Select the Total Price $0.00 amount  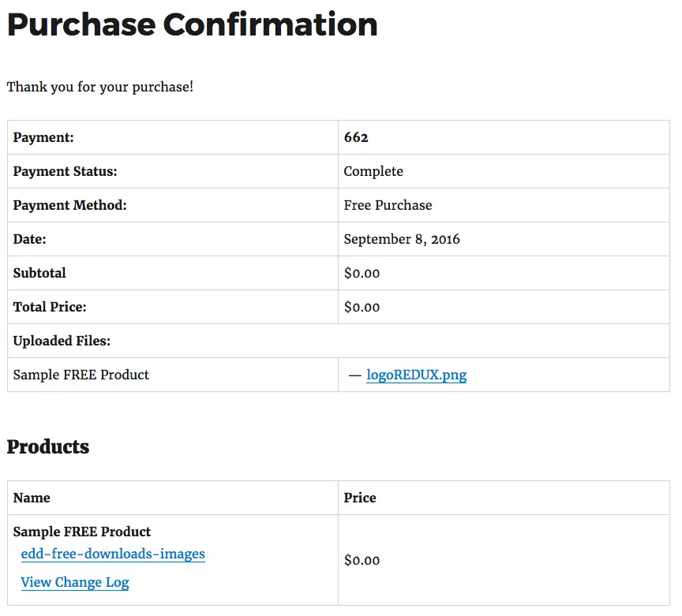coord(362,307)
